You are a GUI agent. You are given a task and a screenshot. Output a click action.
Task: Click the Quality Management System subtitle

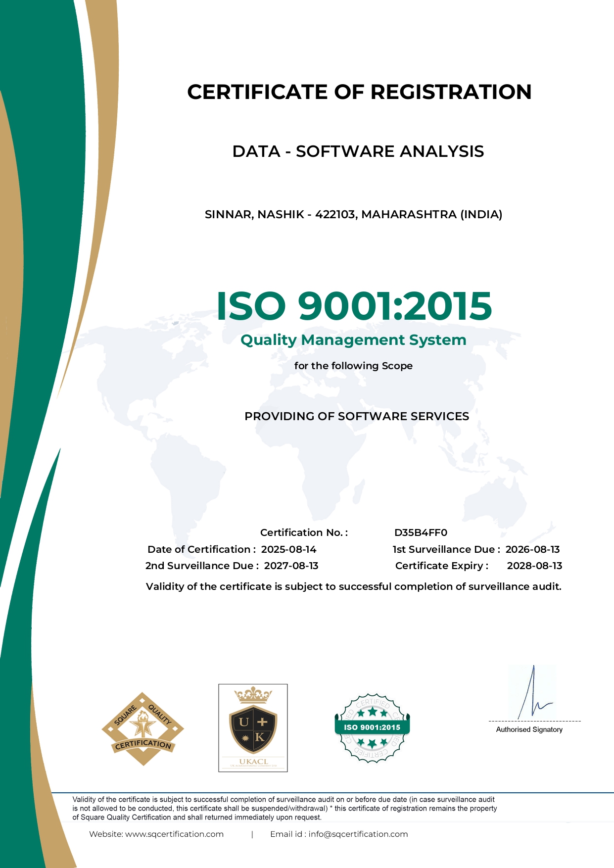pos(353,340)
